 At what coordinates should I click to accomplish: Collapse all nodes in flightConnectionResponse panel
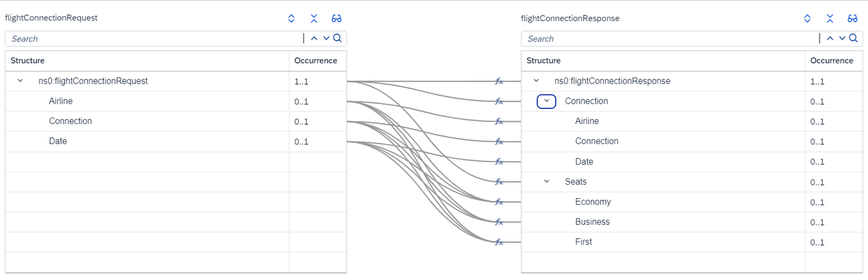[x=829, y=18]
